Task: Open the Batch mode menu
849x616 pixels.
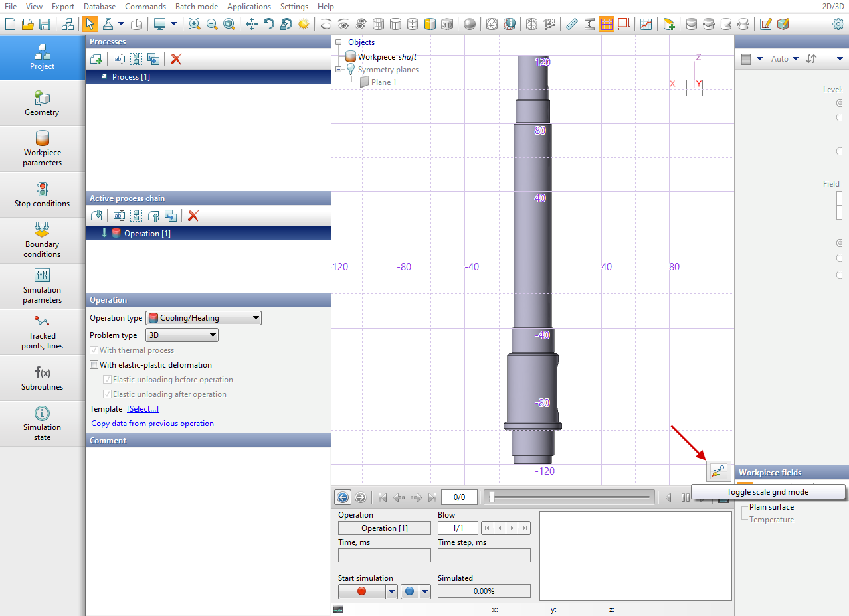Action: click(196, 7)
